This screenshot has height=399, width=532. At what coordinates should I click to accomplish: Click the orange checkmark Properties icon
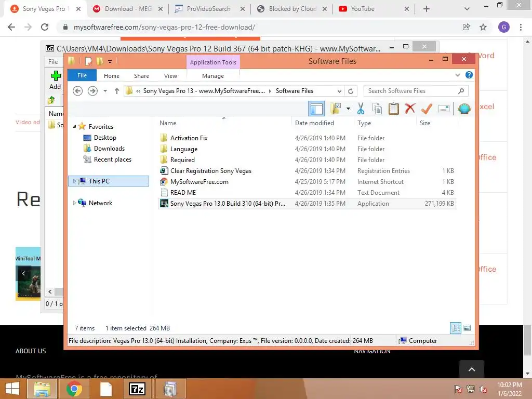(427, 109)
